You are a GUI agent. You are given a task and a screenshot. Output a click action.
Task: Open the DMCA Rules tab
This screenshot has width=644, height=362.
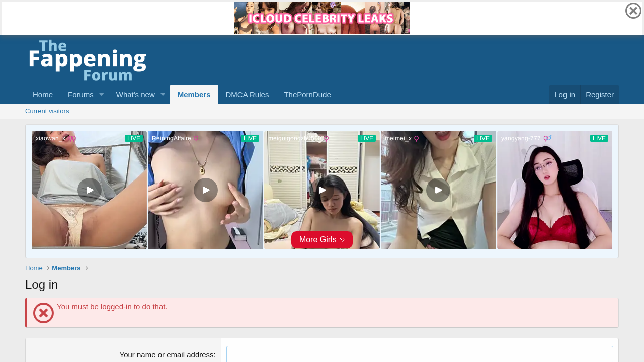pyautogui.click(x=247, y=95)
